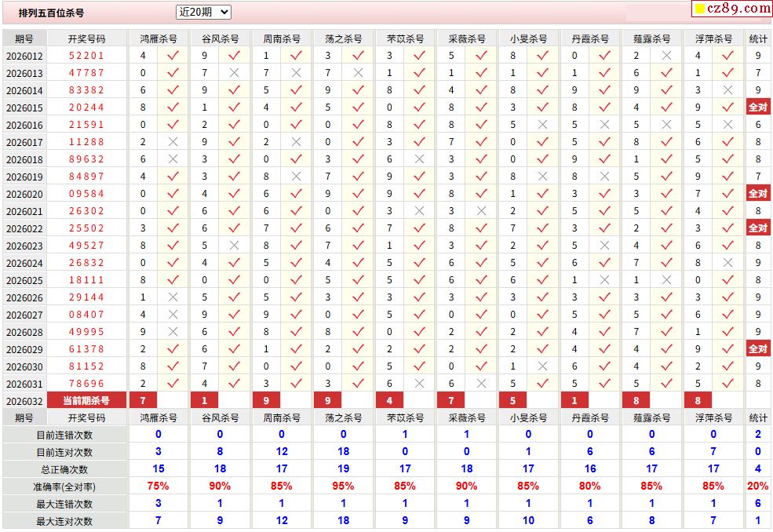This screenshot has height=532, width=773.
Task: Select issue number 2026015
Action: (24, 108)
